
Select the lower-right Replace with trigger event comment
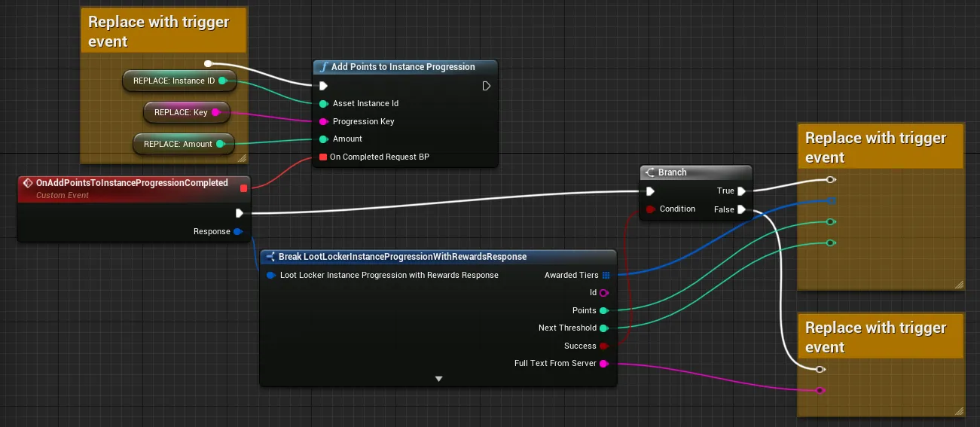[x=881, y=337]
